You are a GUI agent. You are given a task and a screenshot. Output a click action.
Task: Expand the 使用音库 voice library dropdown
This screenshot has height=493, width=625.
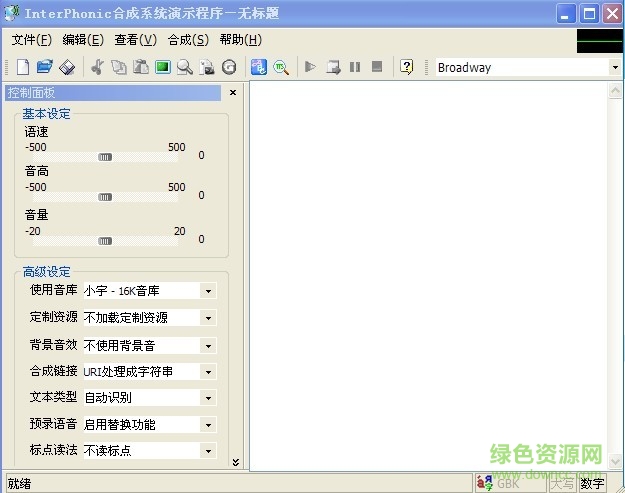(x=208, y=291)
